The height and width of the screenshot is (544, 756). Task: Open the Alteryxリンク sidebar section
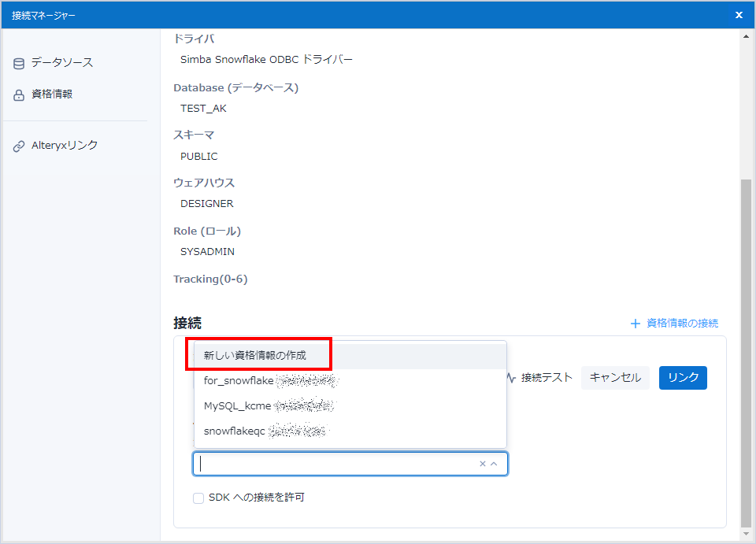pyautogui.click(x=65, y=146)
